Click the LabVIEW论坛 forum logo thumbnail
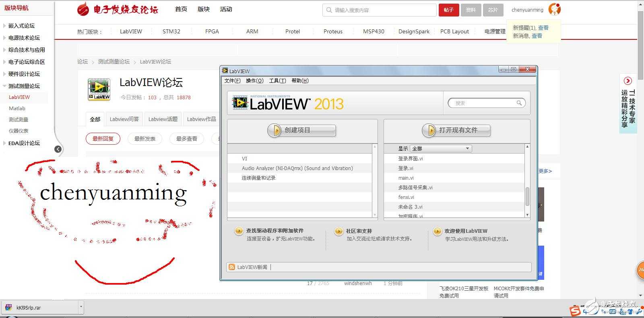This screenshot has height=318, width=644. tap(99, 89)
